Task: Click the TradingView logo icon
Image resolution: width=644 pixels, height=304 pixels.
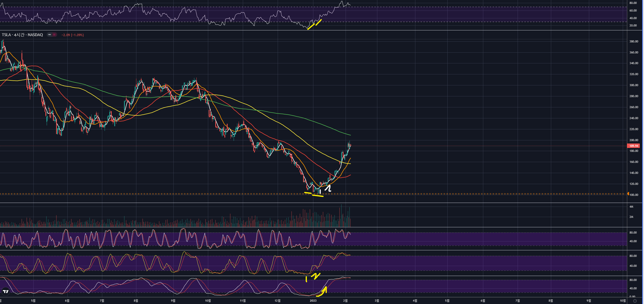Action: [6, 291]
